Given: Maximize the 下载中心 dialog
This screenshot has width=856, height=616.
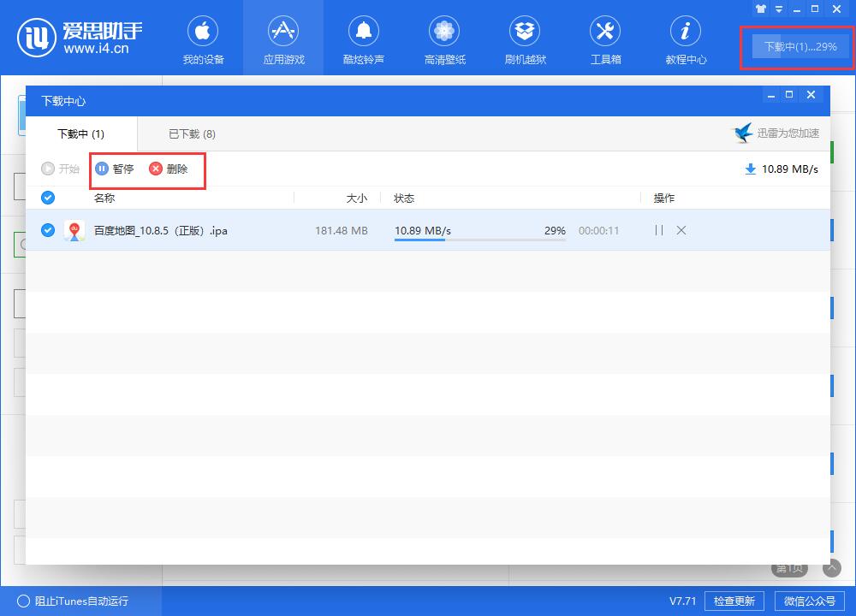Looking at the screenshot, I should (789, 95).
